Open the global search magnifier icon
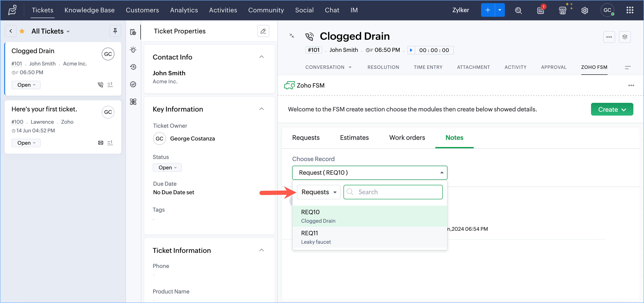 (x=518, y=10)
